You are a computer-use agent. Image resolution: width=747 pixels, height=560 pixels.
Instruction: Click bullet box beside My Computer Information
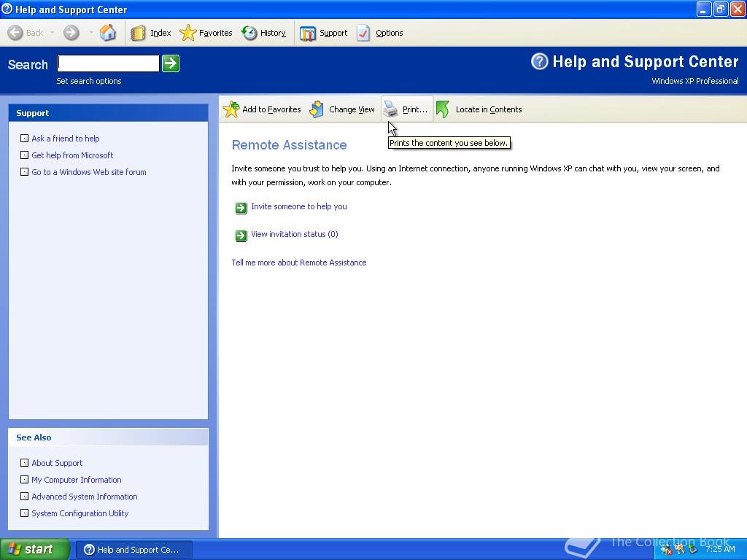coord(24,479)
